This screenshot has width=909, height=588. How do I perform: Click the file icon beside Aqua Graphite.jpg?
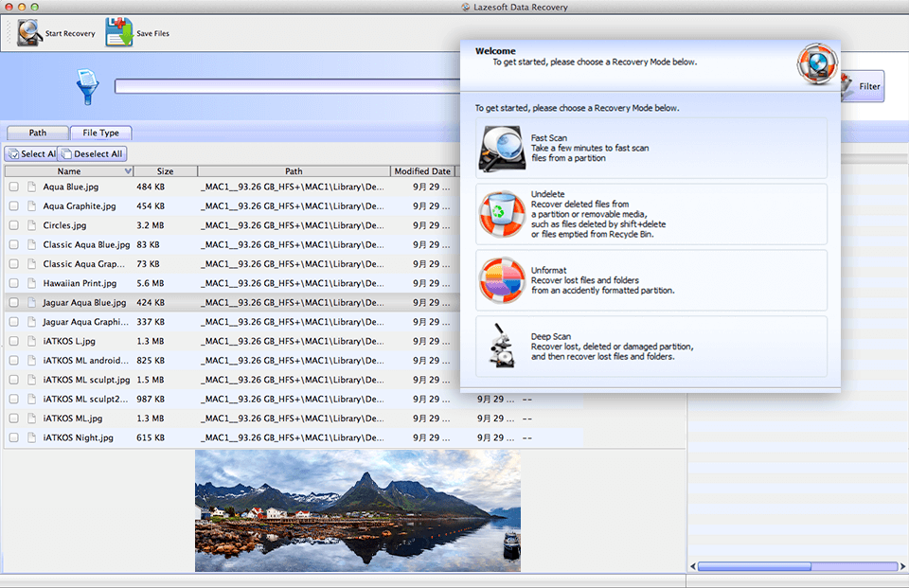coord(32,205)
